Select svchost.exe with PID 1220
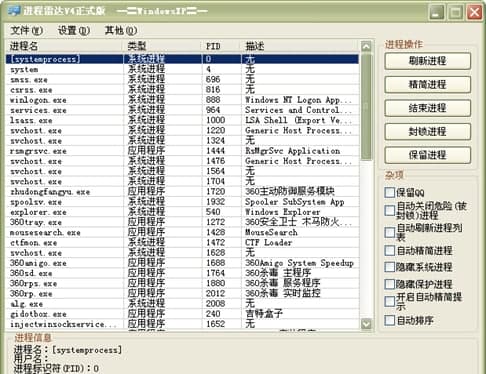This screenshot has width=486, height=374. click(183, 131)
